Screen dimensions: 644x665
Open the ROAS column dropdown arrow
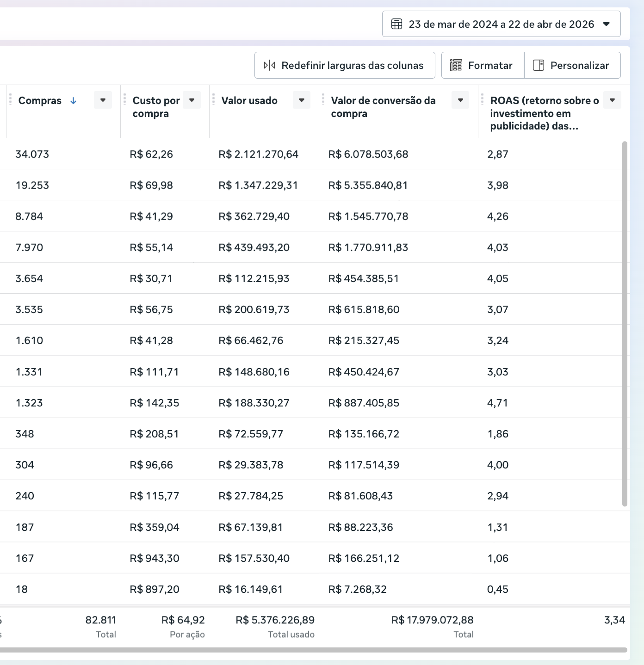612,100
